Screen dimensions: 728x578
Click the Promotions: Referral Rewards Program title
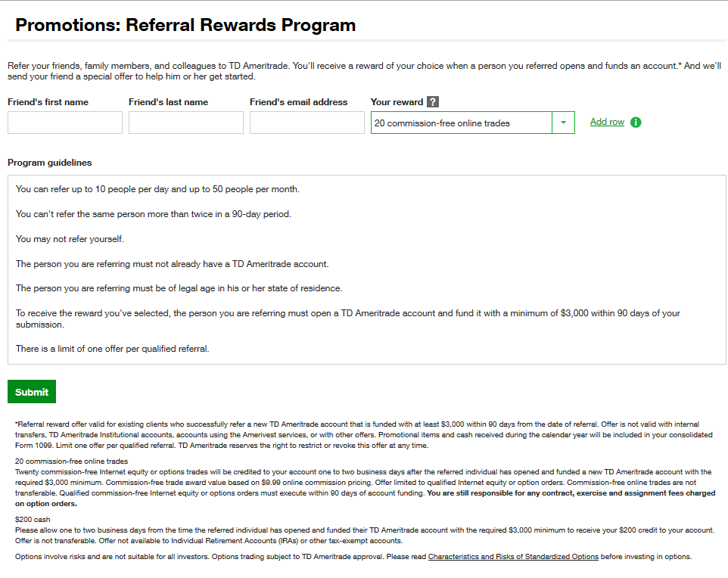(x=185, y=25)
